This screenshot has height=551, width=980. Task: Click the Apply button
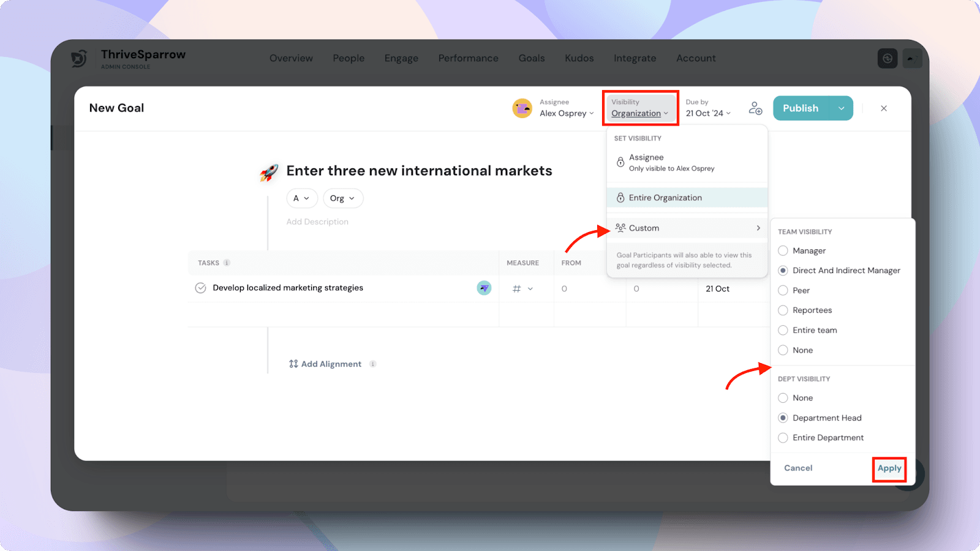pos(889,468)
